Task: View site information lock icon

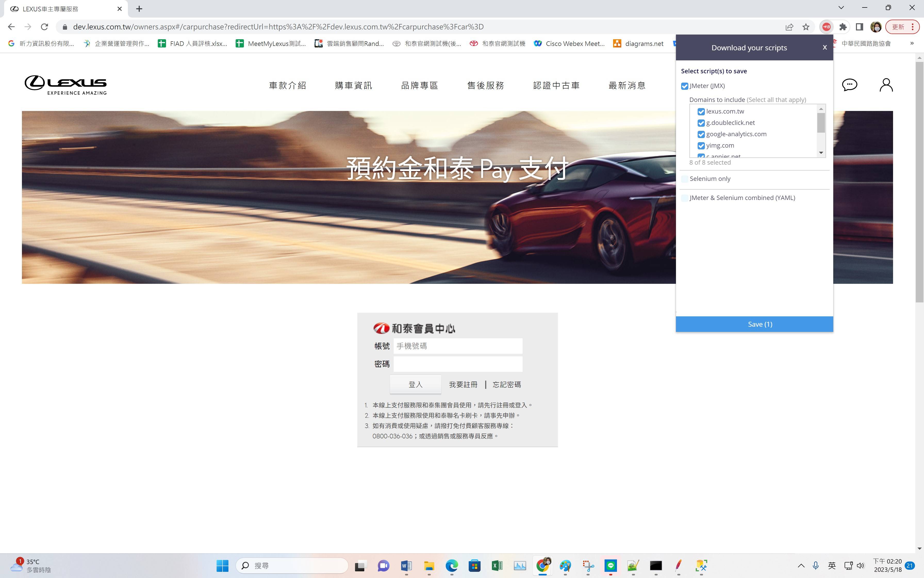Action: pyautogui.click(x=65, y=27)
